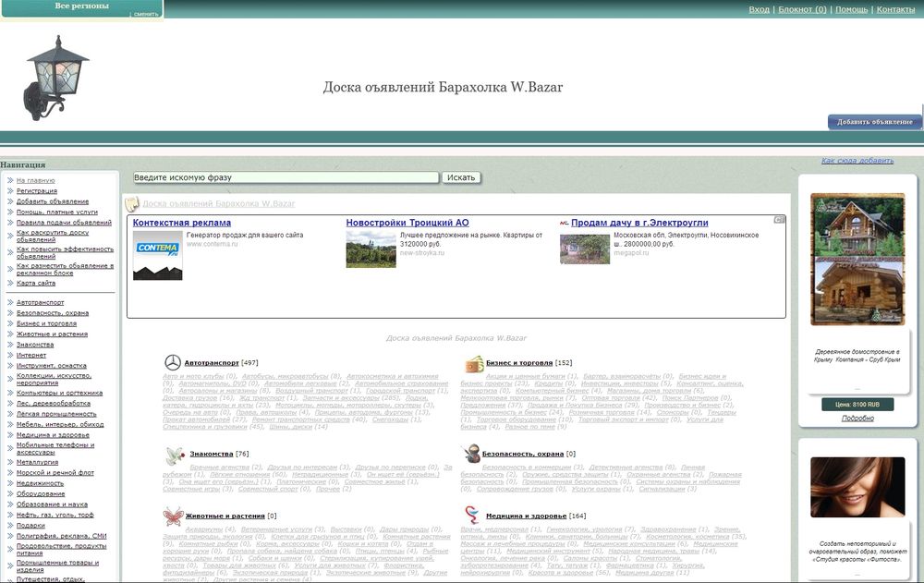The image size is (924, 583).
Task: Open the Знакомства [76] category heading
Action: point(212,455)
